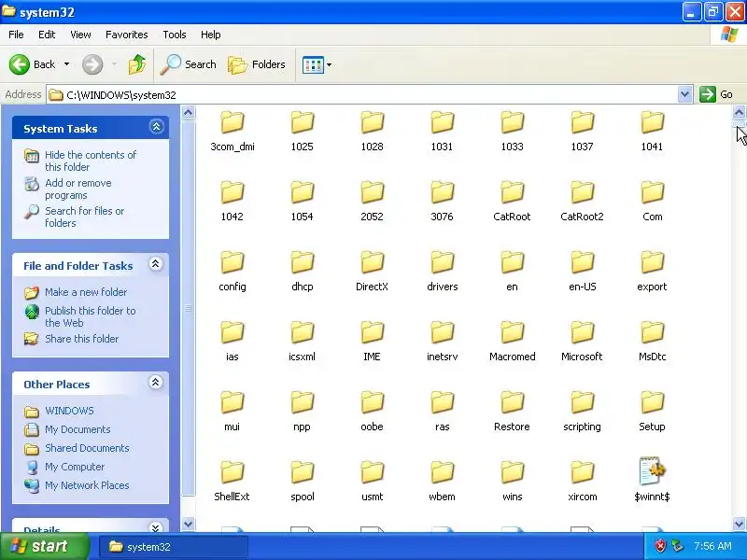
Task: Expand the Details panel
Action: (156, 527)
